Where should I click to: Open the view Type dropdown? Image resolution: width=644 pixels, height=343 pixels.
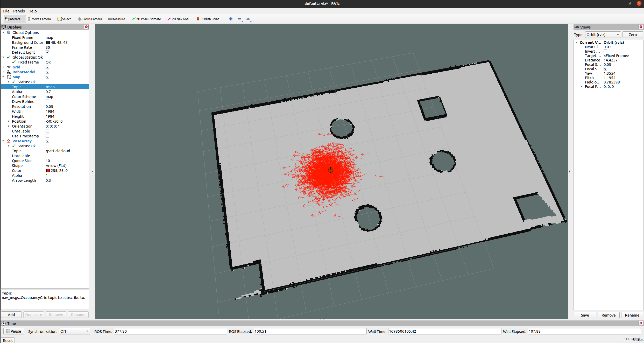pos(603,35)
